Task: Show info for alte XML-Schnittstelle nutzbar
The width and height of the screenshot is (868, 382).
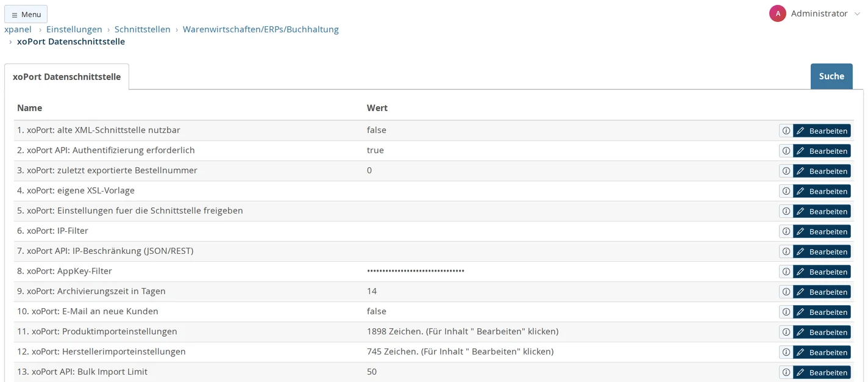Action: pyautogui.click(x=786, y=131)
